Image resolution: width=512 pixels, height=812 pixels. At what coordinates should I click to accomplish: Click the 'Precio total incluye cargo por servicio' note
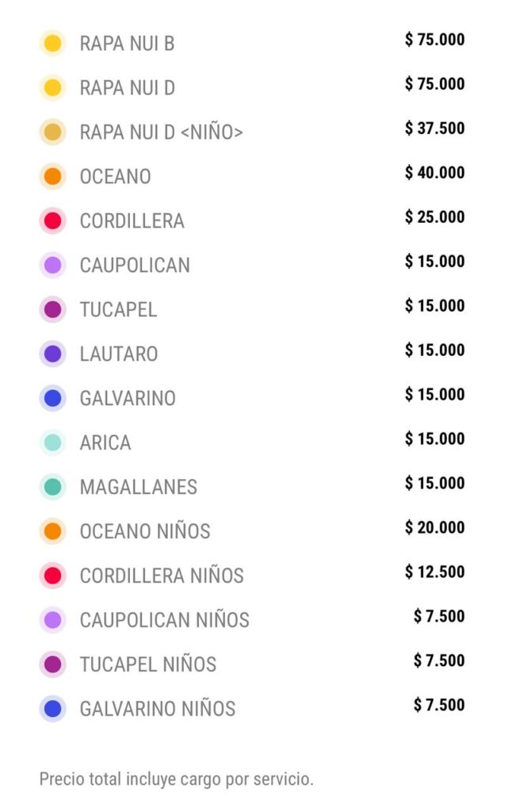[177, 779]
